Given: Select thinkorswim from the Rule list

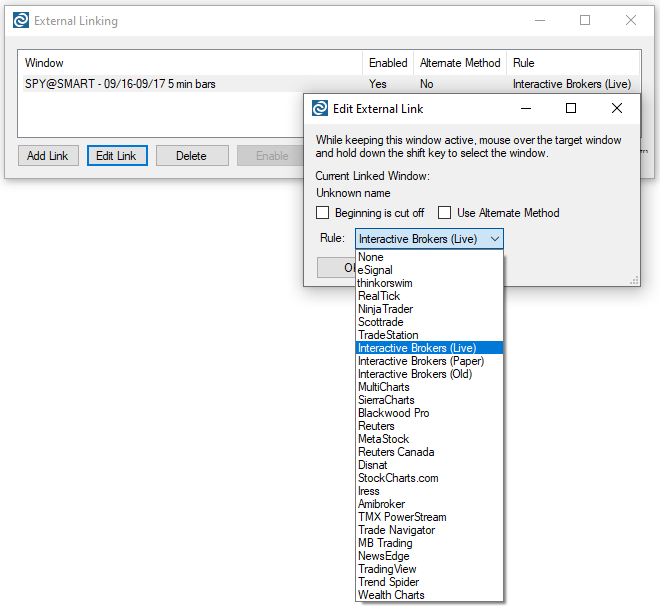Looking at the screenshot, I should [x=385, y=283].
